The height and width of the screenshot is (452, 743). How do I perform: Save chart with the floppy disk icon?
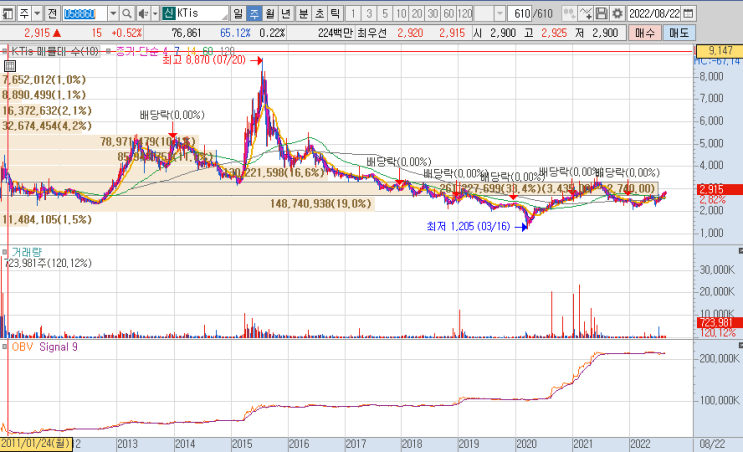pyautogui.click(x=601, y=13)
